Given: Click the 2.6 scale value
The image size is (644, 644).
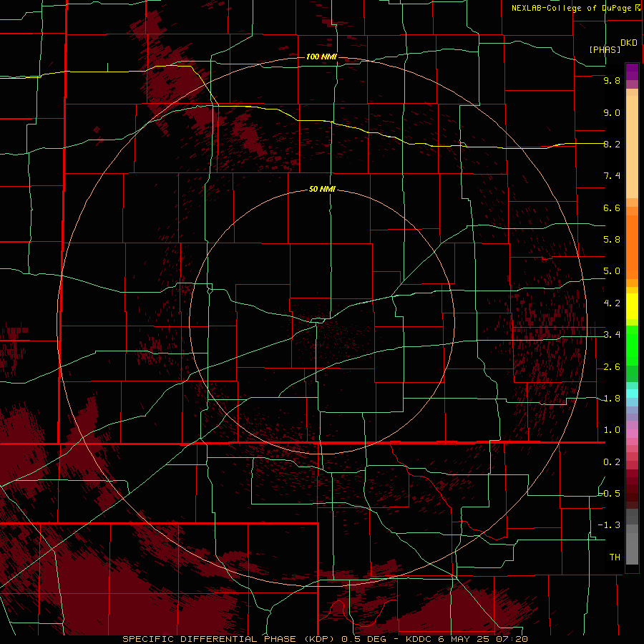Looking at the screenshot, I should pyautogui.click(x=612, y=367).
